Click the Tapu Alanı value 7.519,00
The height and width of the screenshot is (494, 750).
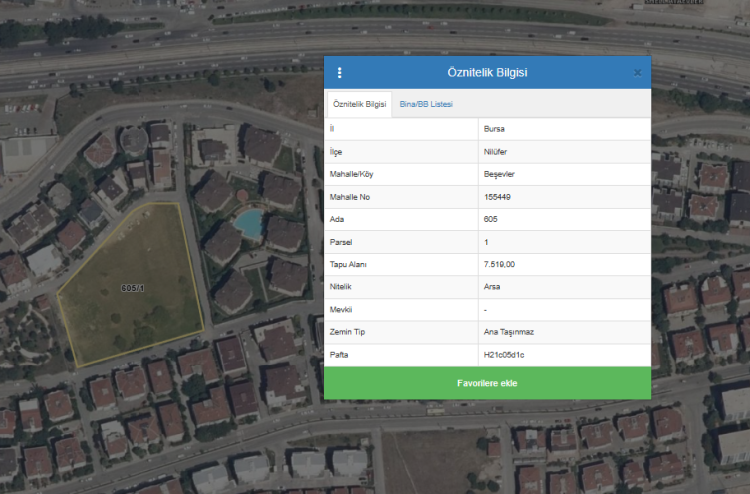coord(499,264)
